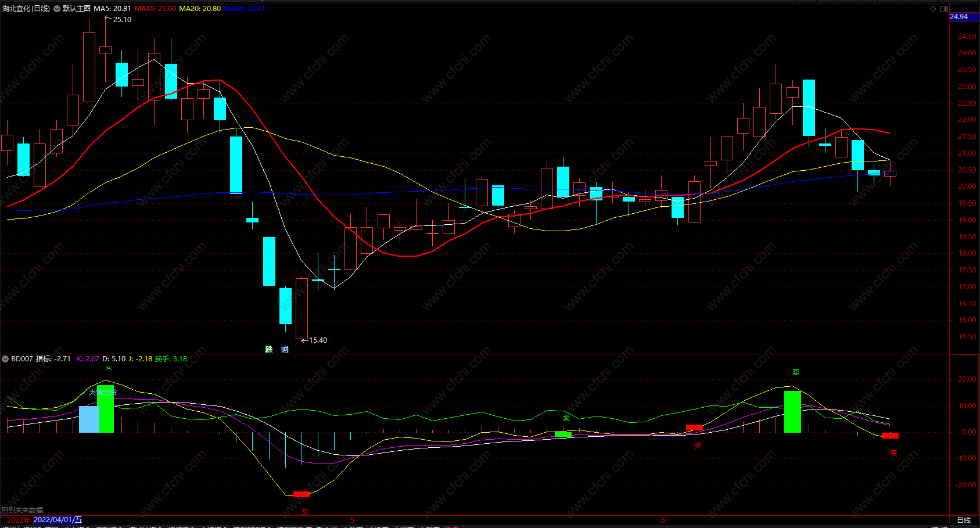The width and height of the screenshot is (980, 528).
Task: Click the 换手: 3.18 turnover value
Action: pos(171,359)
